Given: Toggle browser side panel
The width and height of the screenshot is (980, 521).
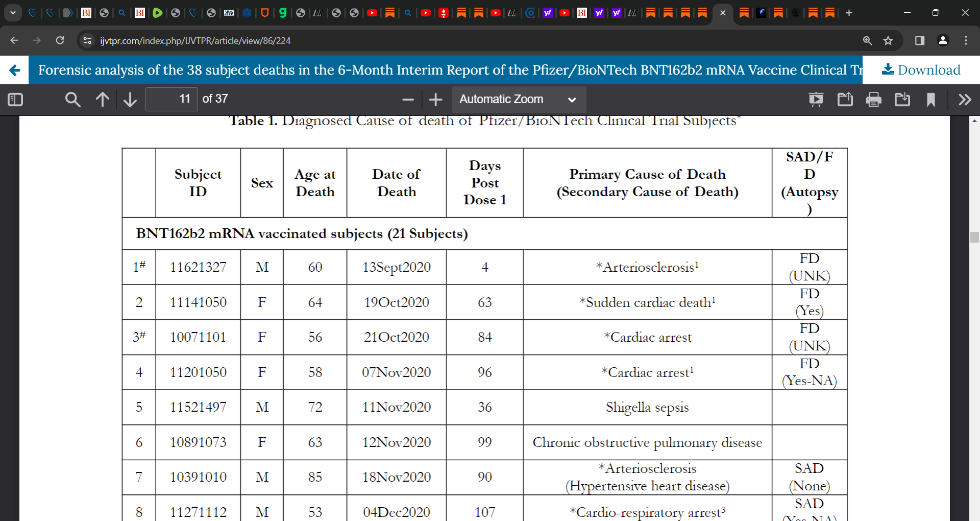Looking at the screenshot, I should click(x=920, y=40).
